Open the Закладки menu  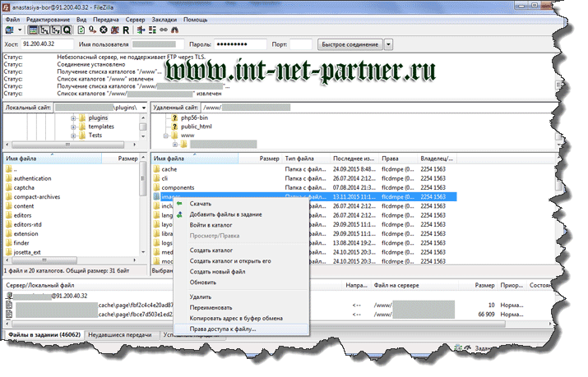click(x=164, y=20)
